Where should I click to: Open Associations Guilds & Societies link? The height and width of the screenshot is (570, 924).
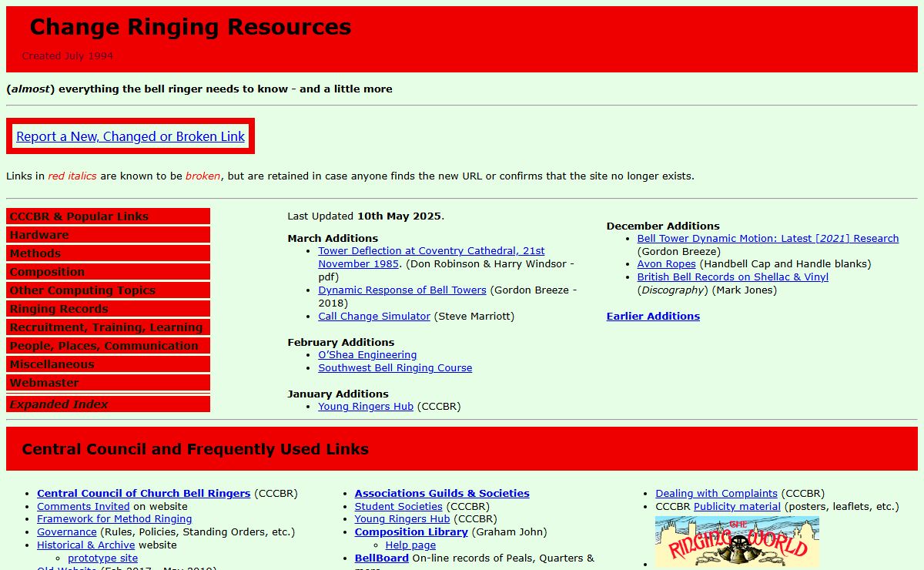pyautogui.click(x=442, y=493)
